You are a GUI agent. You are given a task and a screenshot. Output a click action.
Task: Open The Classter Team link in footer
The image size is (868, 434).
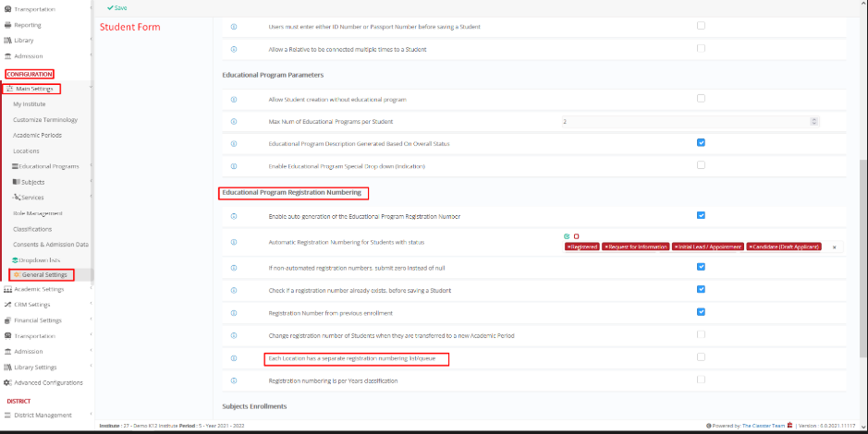click(764, 426)
